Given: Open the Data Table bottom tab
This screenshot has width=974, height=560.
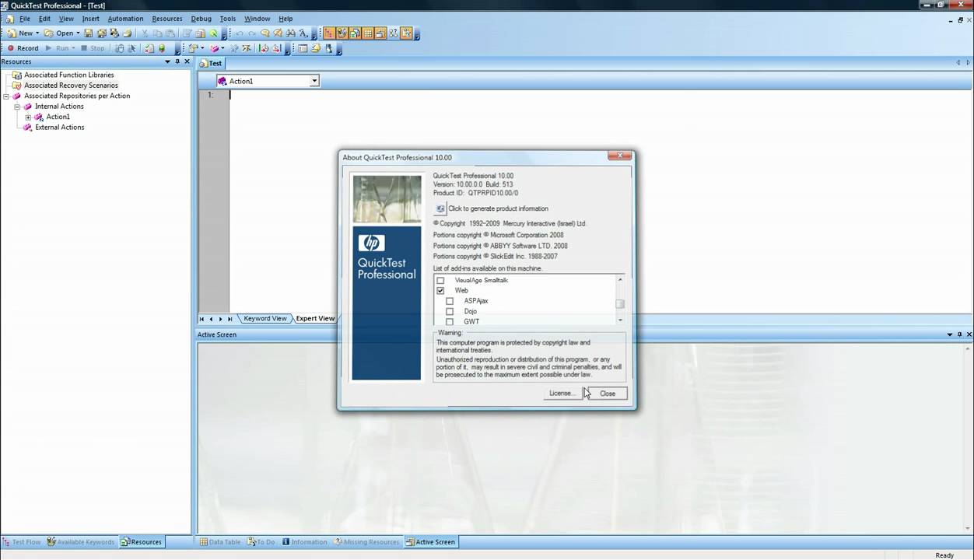Looking at the screenshot, I should [x=220, y=542].
